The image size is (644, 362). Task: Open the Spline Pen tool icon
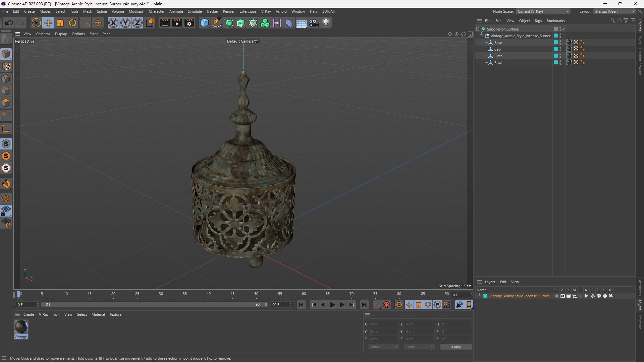click(x=217, y=23)
